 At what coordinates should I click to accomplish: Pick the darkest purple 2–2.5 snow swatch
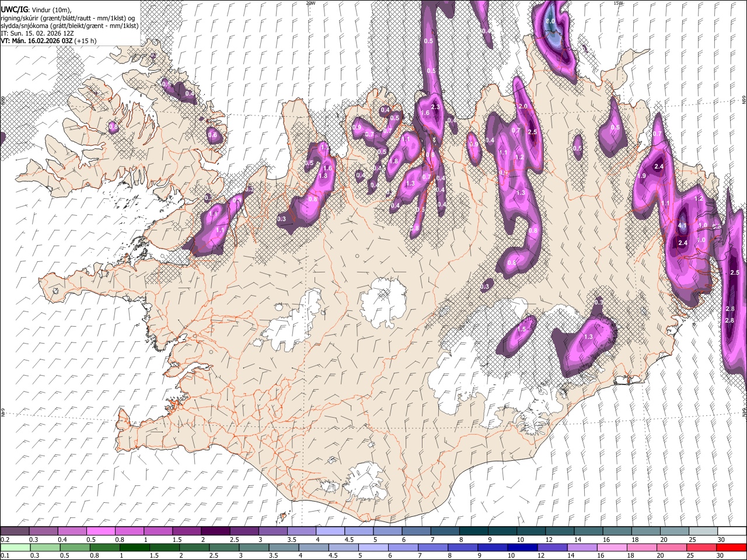click(215, 531)
